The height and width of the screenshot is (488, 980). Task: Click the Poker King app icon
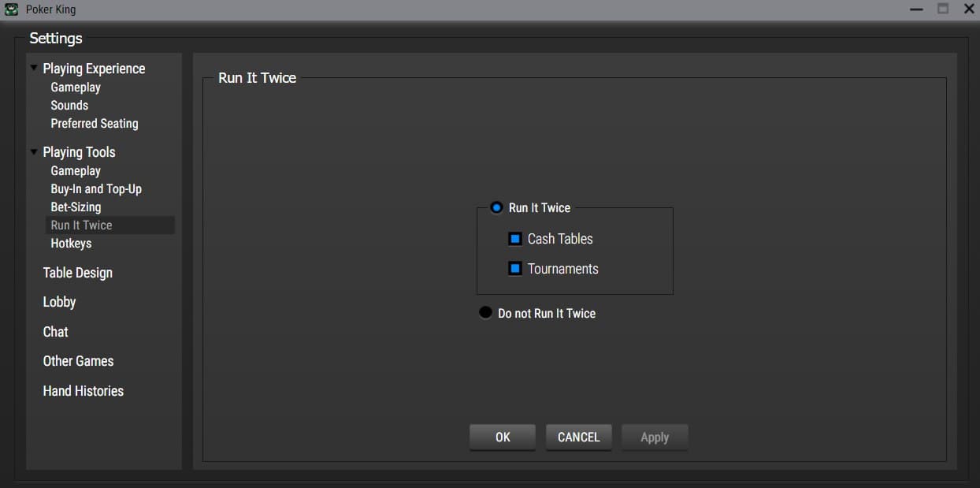(12, 9)
